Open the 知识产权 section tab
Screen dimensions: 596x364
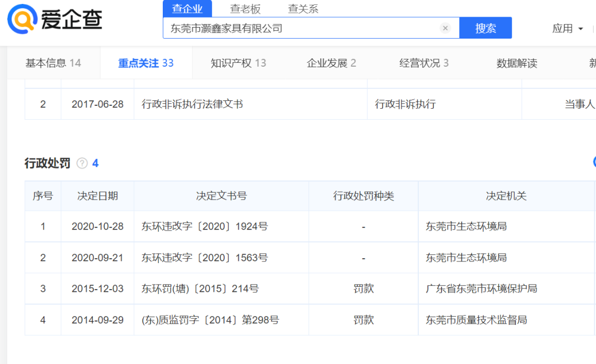pyautogui.click(x=238, y=63)
